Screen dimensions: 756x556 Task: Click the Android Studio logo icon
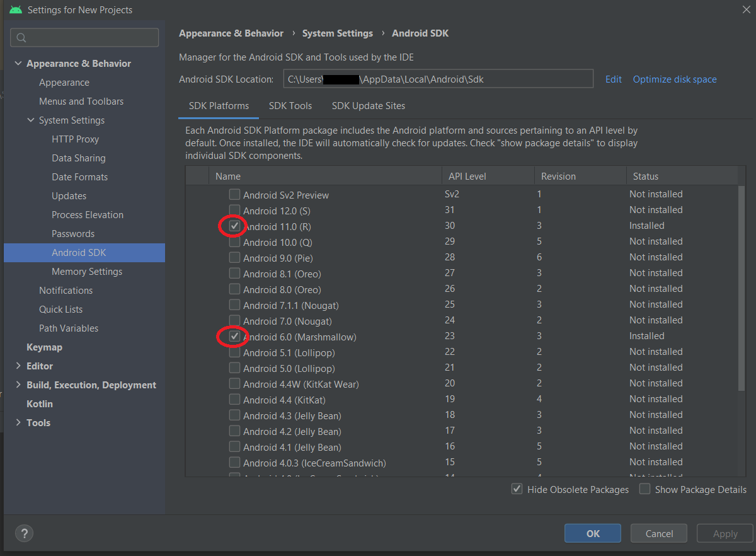pos(16,10)
